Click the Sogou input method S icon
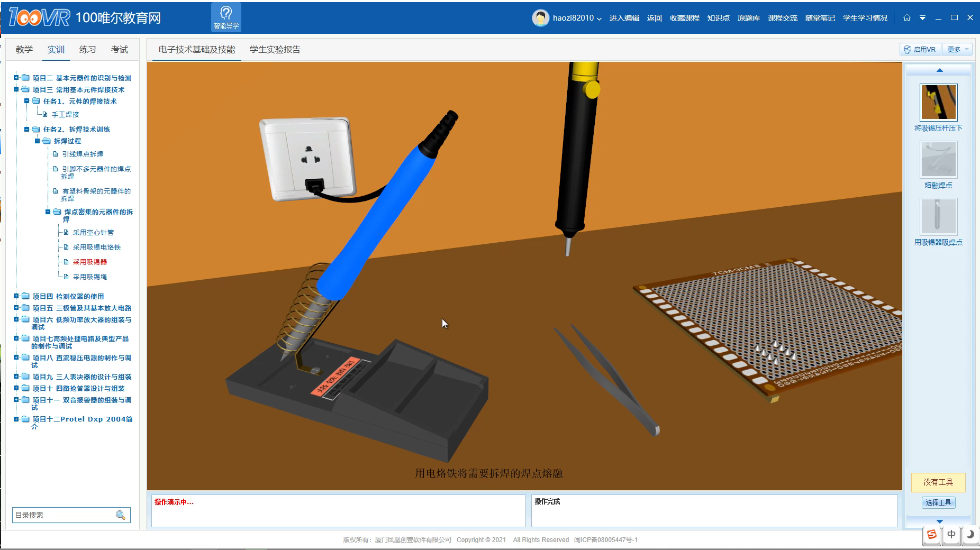 point(932,534)
